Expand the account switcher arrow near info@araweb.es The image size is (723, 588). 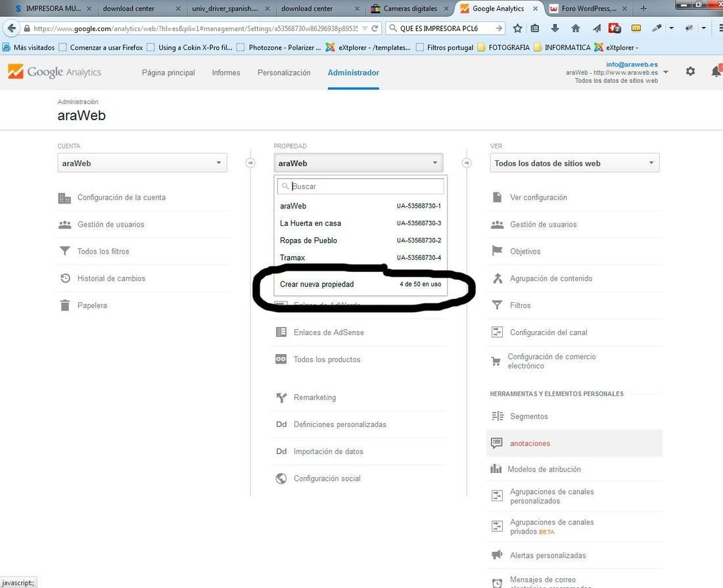(x=666, y=72)
